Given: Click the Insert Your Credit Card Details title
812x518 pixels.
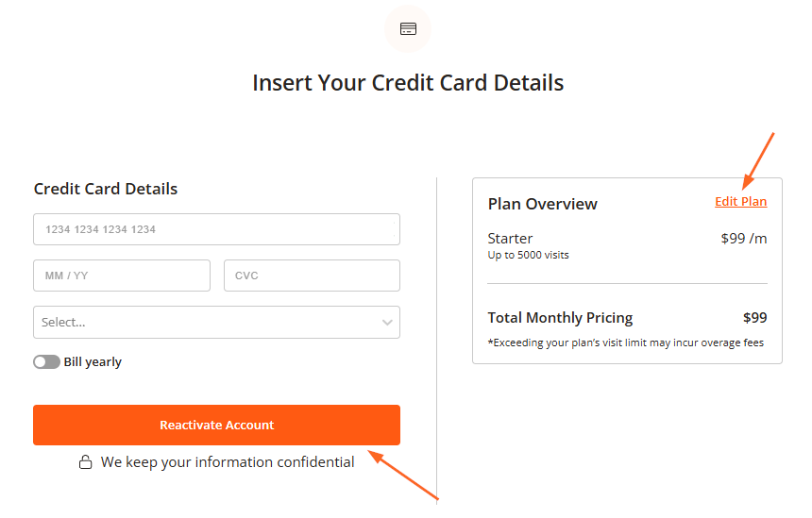Looking at the screenshot, I should (408, 83).
